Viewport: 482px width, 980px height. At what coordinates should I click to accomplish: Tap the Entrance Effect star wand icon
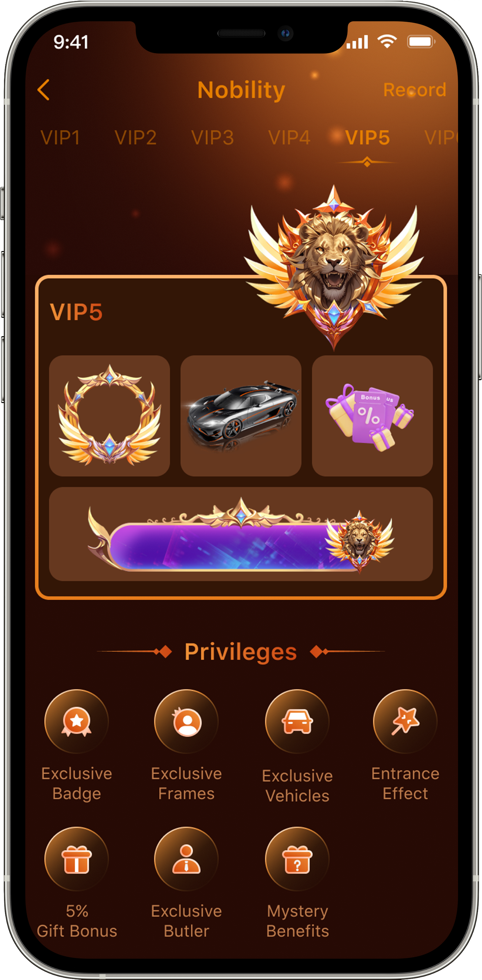(x=405, y=721)
